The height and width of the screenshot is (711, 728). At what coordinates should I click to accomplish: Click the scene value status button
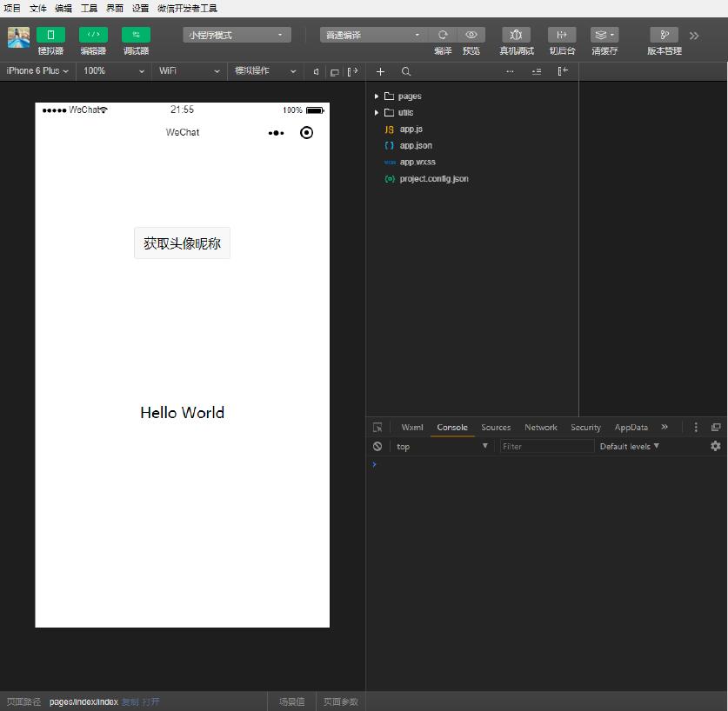coord(291,701)
